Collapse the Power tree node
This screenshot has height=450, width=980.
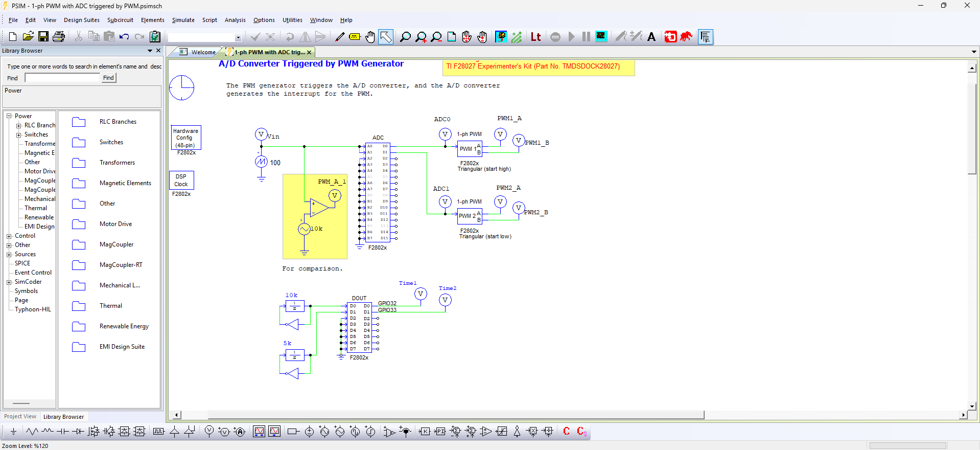(9, 116)
